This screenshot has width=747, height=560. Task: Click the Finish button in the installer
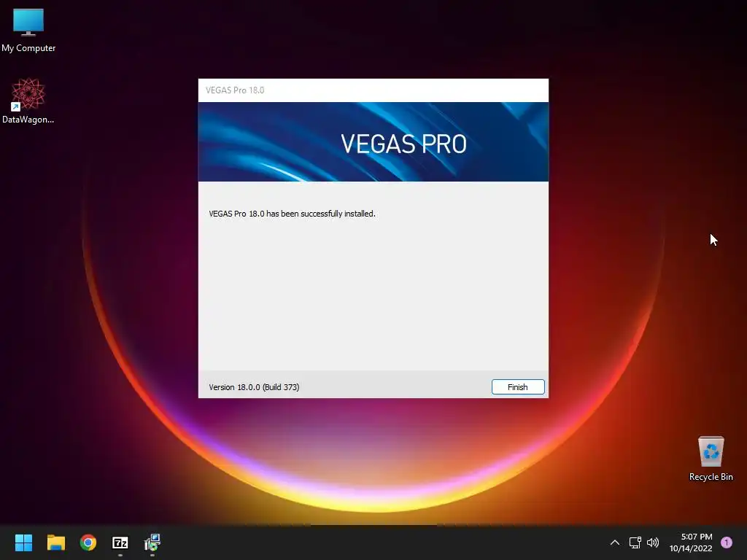pyautogui.click(x=518, y=387)
